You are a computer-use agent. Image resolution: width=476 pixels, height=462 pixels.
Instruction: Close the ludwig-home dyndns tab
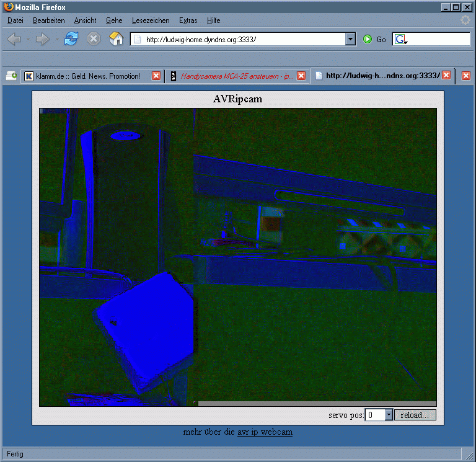point(446,75)
